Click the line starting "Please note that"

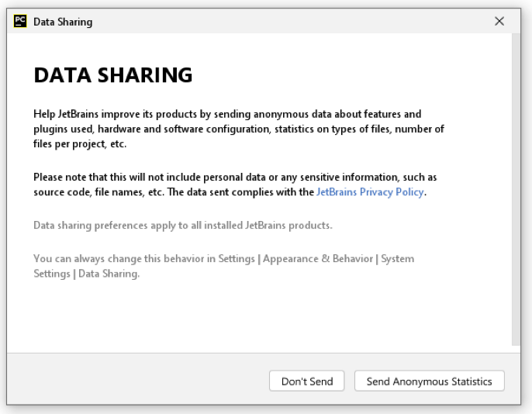(x=235, y=178)
